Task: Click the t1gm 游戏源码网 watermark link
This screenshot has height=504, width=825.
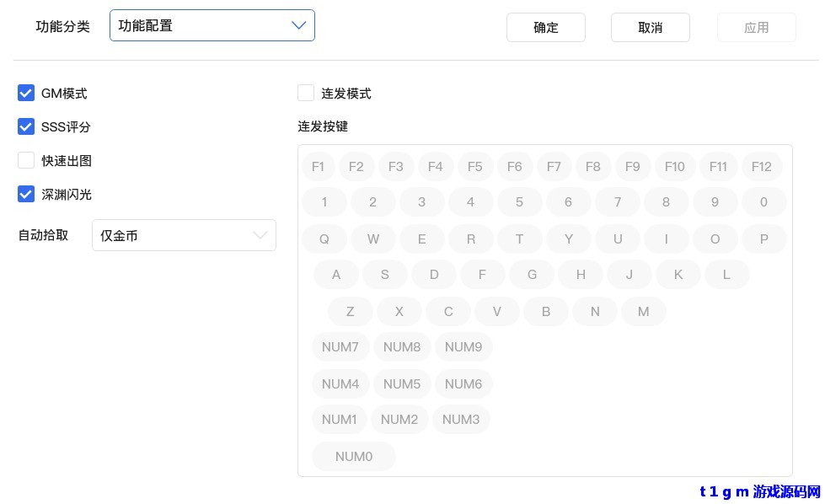Action: (759, 491)
